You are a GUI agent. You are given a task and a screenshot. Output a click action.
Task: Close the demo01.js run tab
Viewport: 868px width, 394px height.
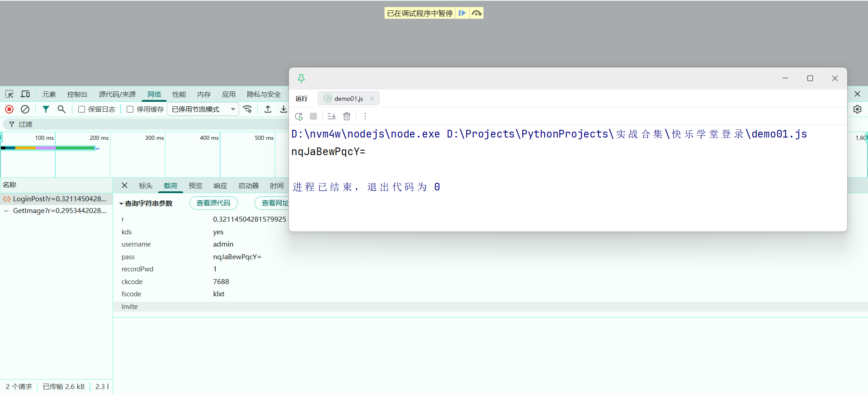point(372,99)
